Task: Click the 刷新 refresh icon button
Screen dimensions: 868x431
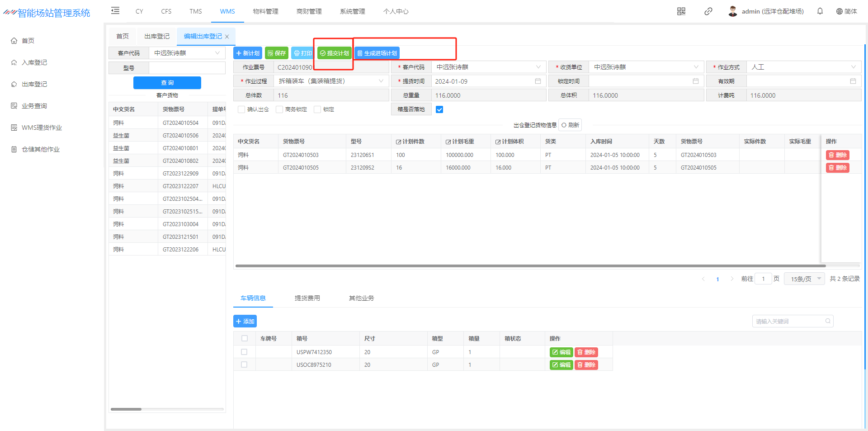Action: click(x=570, y=125)
